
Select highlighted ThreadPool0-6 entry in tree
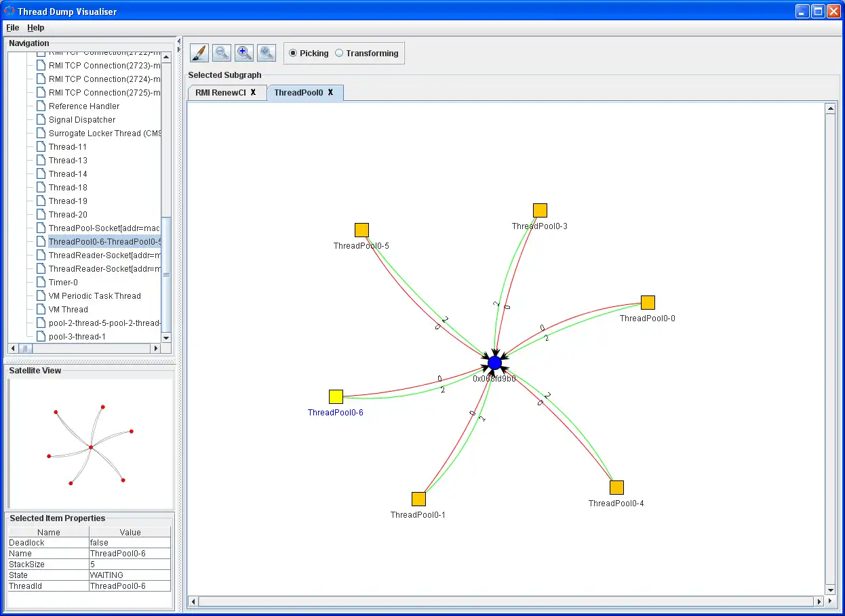(x=104, y=242)
